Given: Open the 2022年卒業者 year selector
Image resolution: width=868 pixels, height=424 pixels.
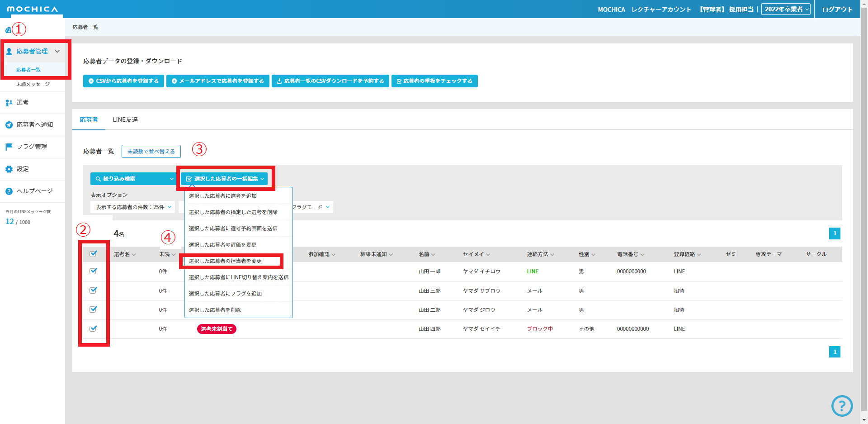Looking at the screenshot, I should (x=786, y=9).
